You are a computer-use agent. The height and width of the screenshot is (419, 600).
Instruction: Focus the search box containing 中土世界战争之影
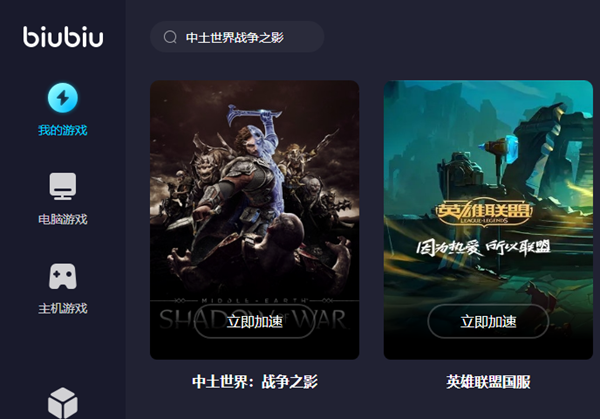pos(237,37)
